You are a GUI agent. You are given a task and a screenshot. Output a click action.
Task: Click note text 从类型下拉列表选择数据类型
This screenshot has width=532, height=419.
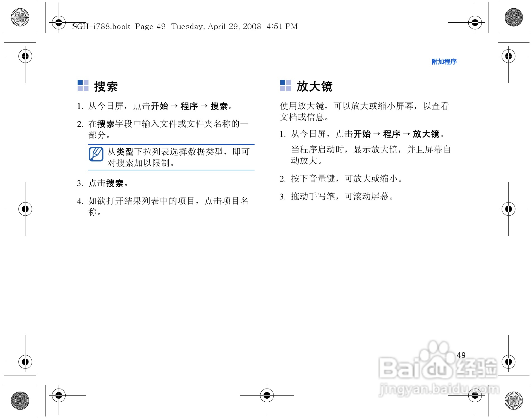(178, 157)
